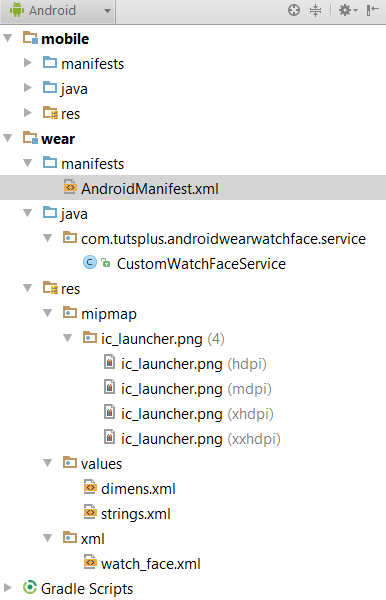Collapse the ic_launcher.png (4) group
The height and width of the screenshot is (600, 386).
point(67,338)
